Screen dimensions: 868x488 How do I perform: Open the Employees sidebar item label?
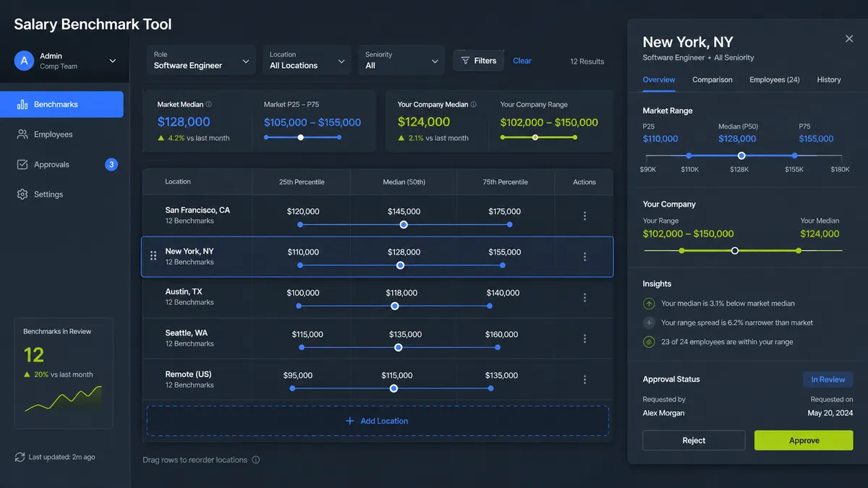tap(54, 134)
